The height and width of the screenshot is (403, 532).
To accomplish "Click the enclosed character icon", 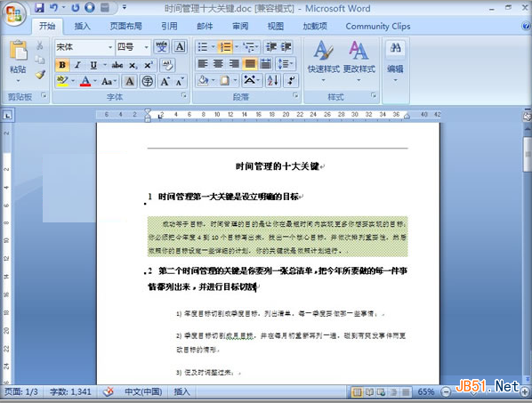I will (x=148, y=81).
